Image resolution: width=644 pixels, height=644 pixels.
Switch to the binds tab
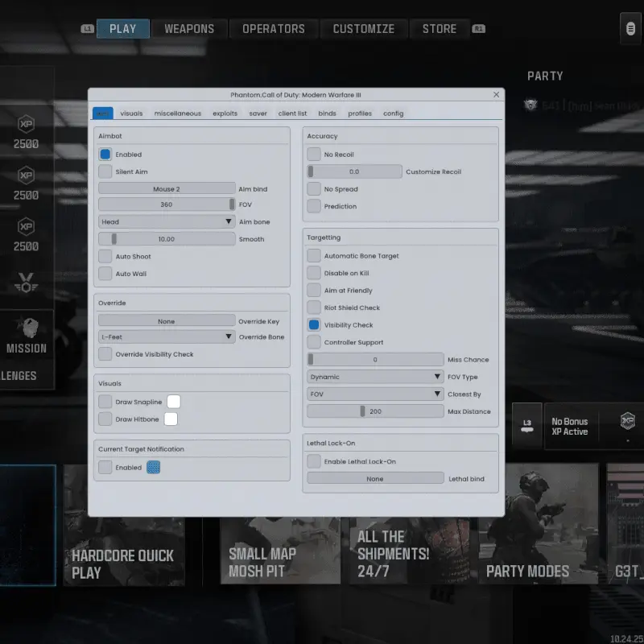pyautogui.click(x=327, y=114)
